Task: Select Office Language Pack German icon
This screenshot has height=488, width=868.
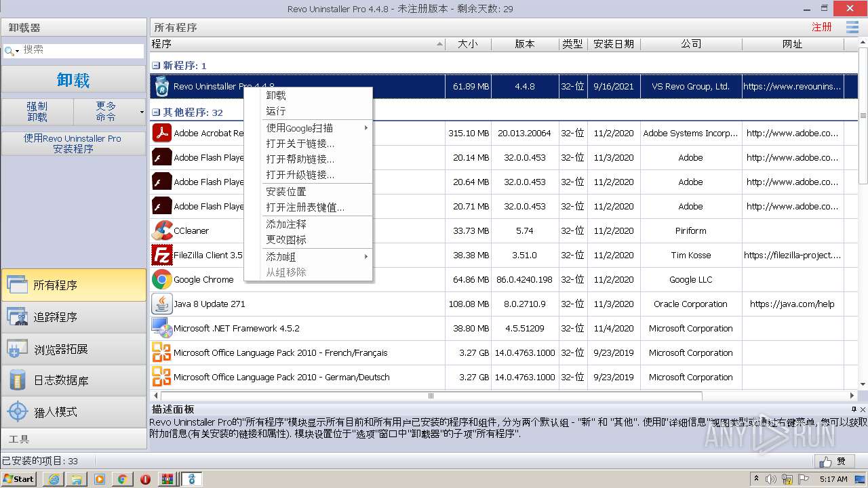Action: click(x=161, y=377)
